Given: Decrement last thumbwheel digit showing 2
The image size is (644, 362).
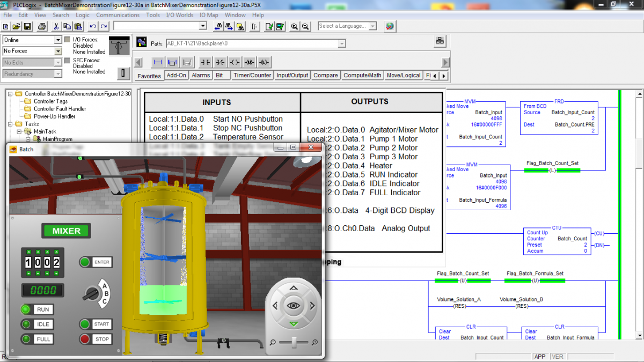Looking at the screenshot, I should [55, 274].
